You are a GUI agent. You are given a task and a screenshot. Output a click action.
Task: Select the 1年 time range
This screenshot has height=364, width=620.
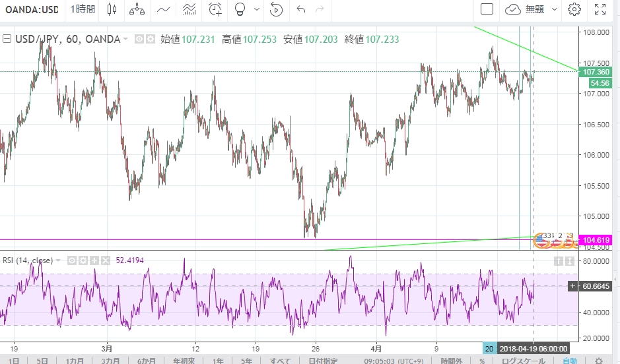click(218, 361)
